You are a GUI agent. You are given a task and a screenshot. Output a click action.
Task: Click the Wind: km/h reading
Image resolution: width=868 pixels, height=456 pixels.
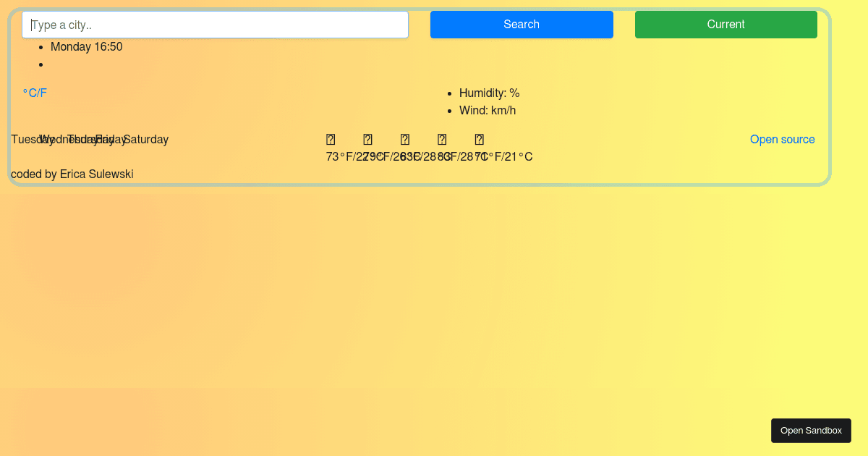pyautogui.click(x=488, y=110)
